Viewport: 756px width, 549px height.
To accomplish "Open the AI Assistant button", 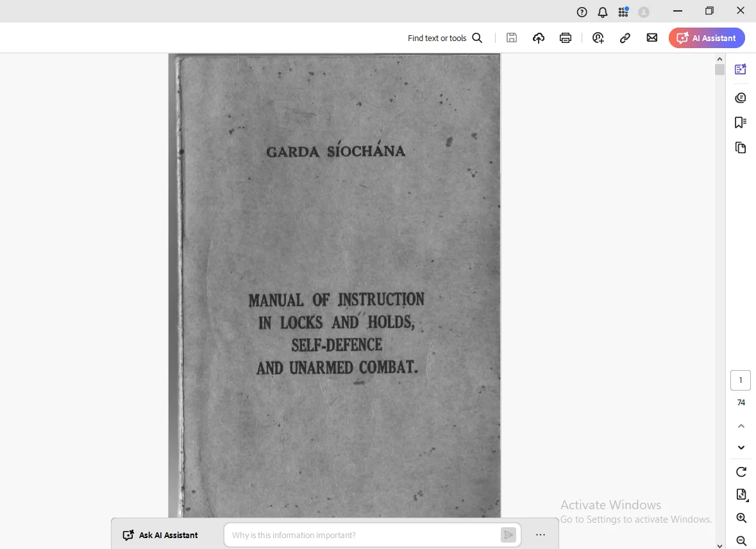I will pyautogui.click(x=707, y=38).
